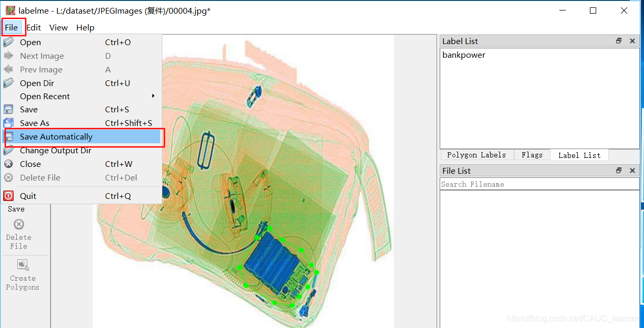Choose Open Dir menu entry
Image resolution: width=644 pixels, height=328 pixels.
coord(81,83)
